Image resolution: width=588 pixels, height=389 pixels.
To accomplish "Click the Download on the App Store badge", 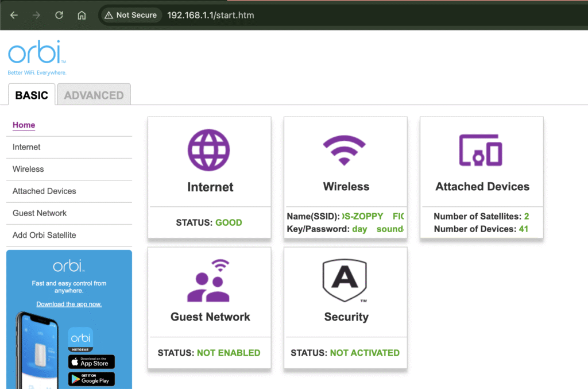I will point(91,361).
